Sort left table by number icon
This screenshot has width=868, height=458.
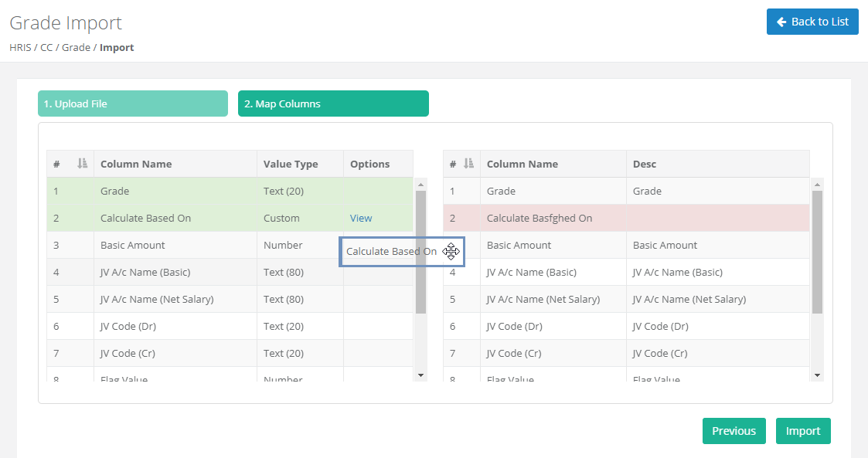click(83, 164)
